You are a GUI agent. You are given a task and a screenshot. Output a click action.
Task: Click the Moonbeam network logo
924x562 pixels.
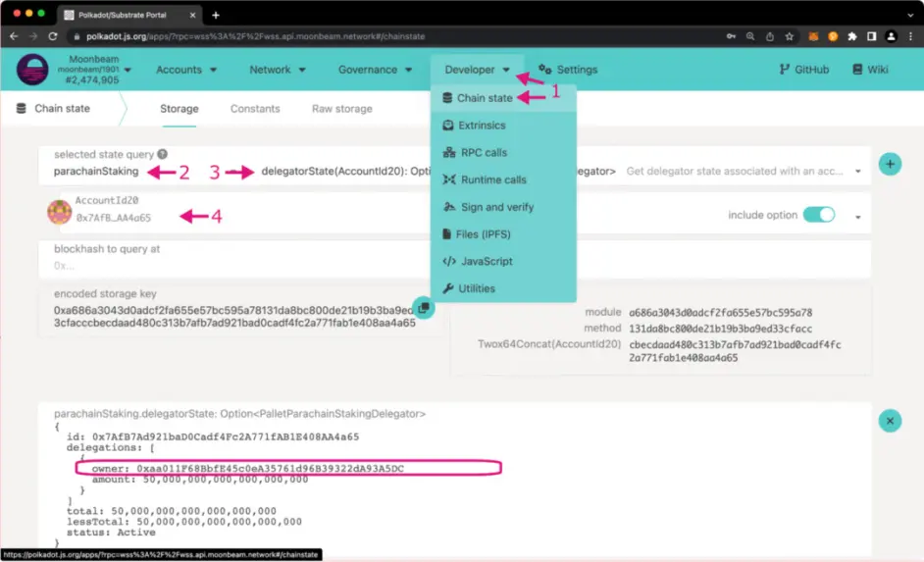coord(32,70)
